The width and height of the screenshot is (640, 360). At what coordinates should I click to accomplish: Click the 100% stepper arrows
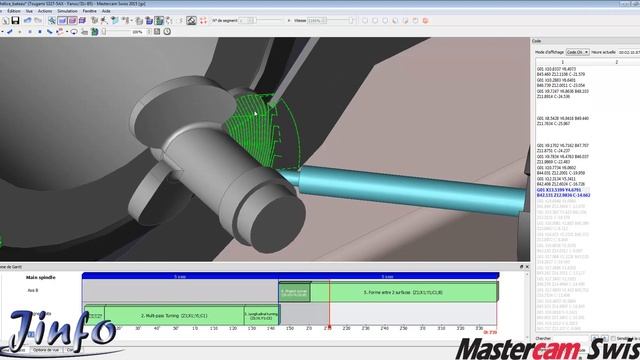[x=149, y=31]
